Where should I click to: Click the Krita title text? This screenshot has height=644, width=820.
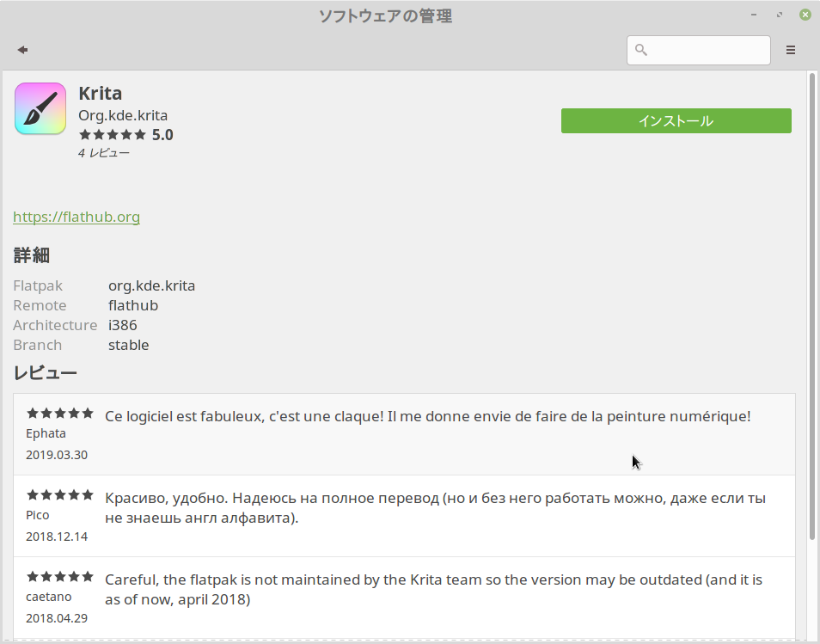[x=101, y=93]
